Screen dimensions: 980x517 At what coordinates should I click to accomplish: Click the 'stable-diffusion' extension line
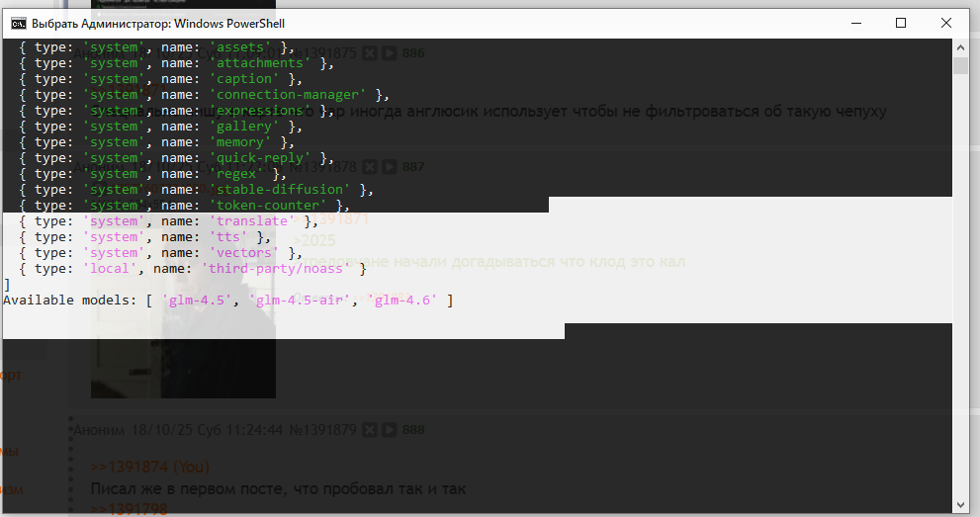click(196, 190)
